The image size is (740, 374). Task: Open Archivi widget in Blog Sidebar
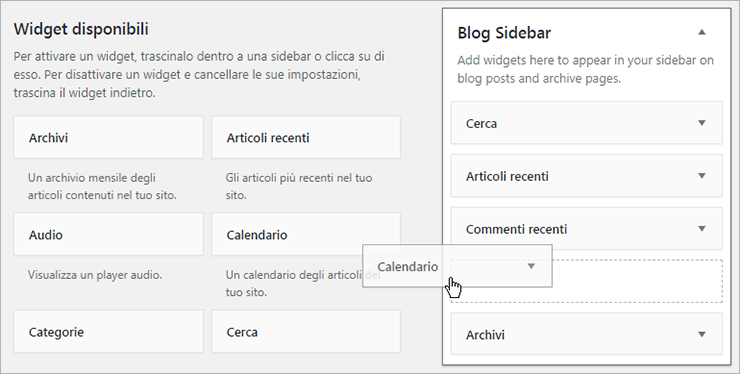tap(587, 334)
